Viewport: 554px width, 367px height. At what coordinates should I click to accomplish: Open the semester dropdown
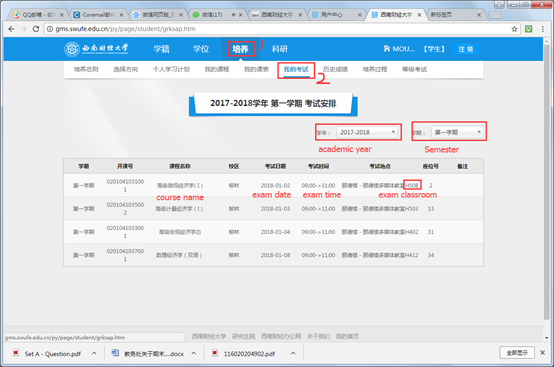click(x=457, y=132)
